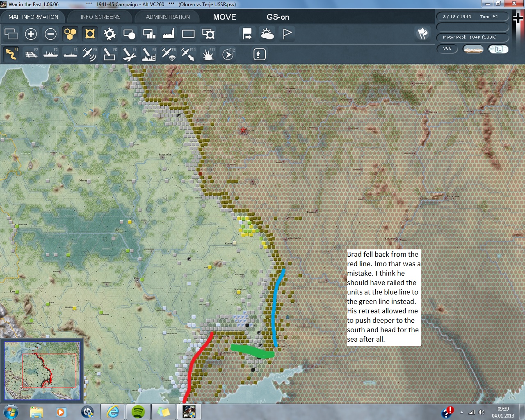The image size is (525, 420).
Task: Show hidden system tray icons
Action: [462, 412]
